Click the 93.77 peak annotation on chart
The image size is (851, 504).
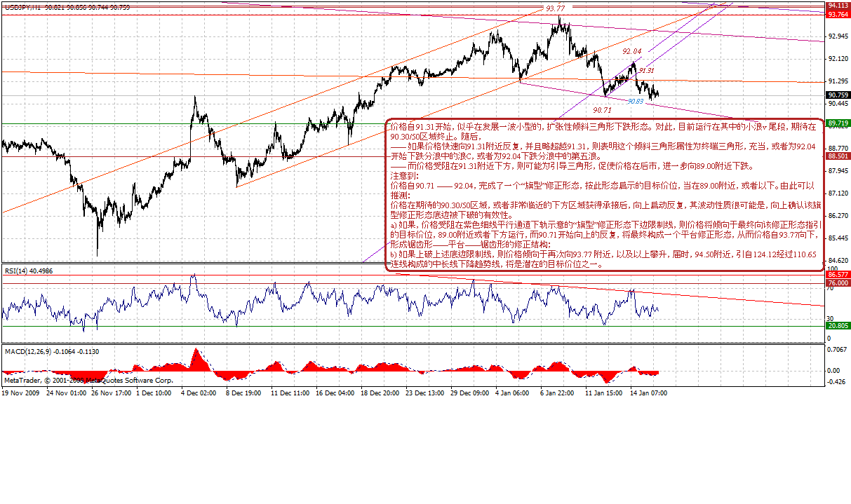tap(555, 8)
